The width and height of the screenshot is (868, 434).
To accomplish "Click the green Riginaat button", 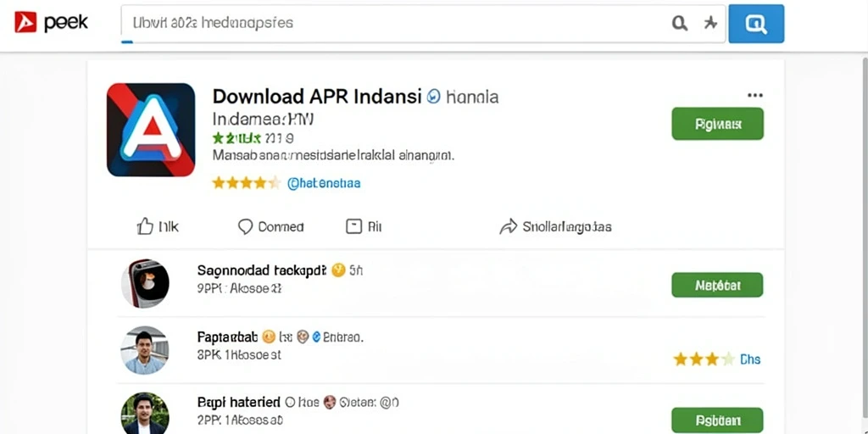I will pyautogui.click(x=717, y=124).
